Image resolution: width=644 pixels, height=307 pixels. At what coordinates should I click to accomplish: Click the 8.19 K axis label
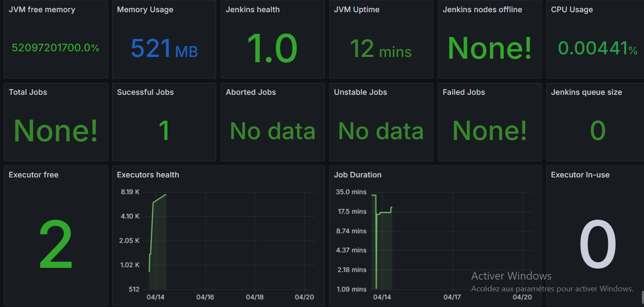(131, 192)
